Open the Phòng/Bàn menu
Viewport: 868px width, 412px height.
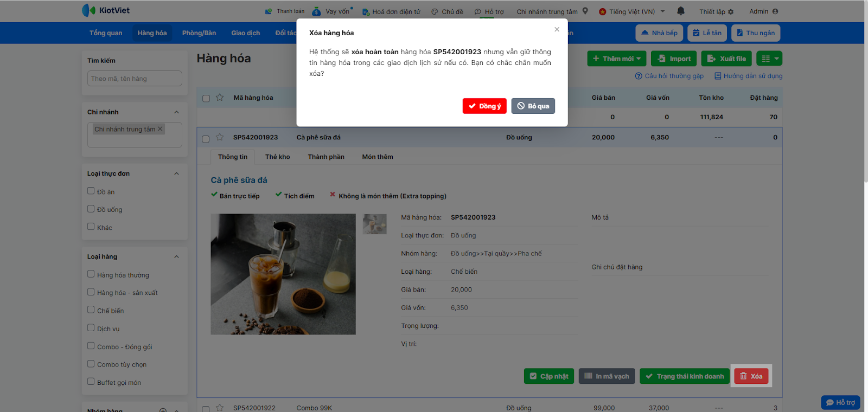pyautogui.click(x=199, y=33)
